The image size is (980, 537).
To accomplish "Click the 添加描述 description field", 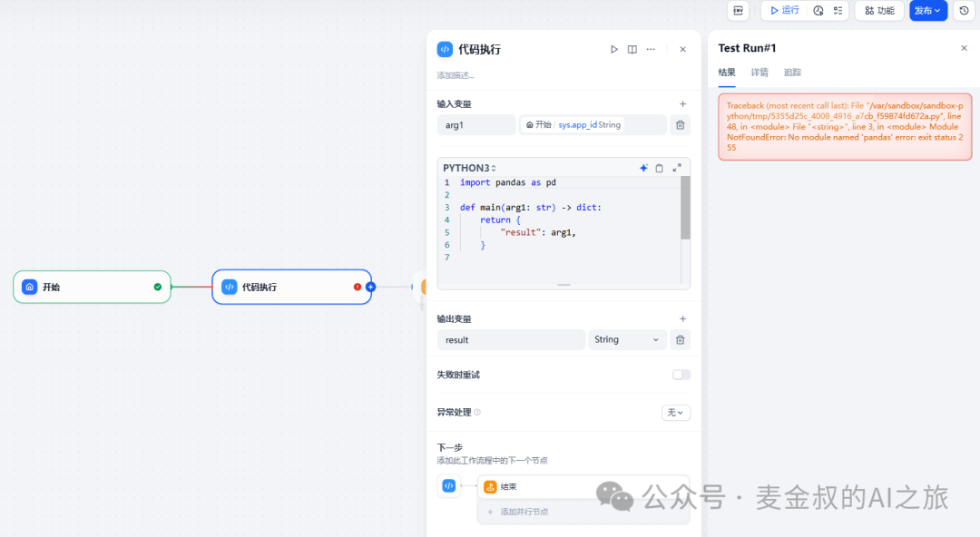I will [x=456, y=75].
